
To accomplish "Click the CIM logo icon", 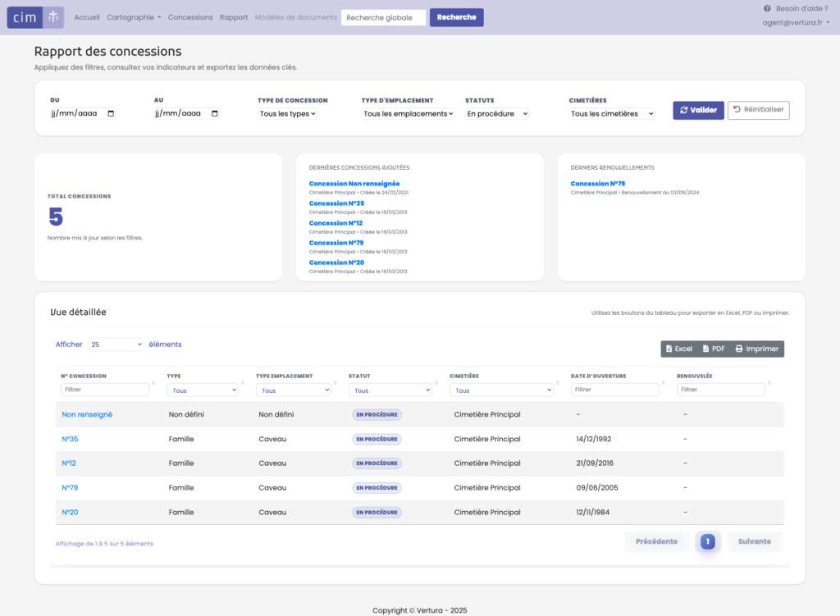I will 36,17.
